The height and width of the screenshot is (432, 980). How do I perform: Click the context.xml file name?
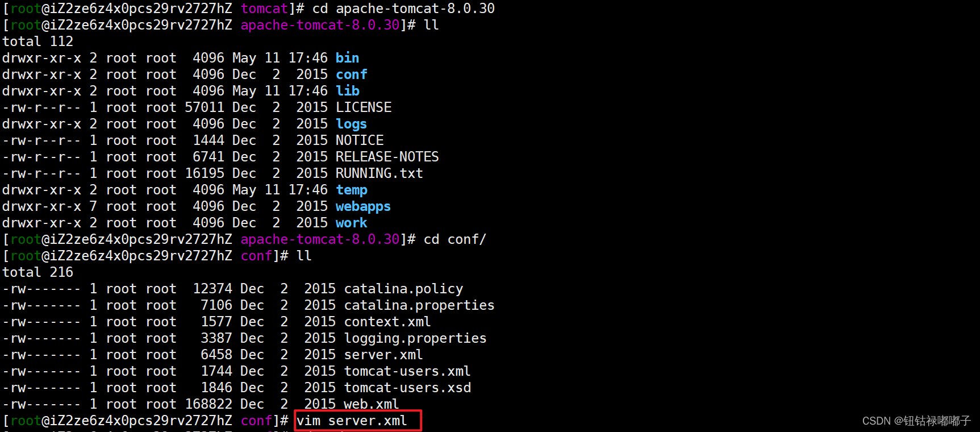tap(387, 322)
